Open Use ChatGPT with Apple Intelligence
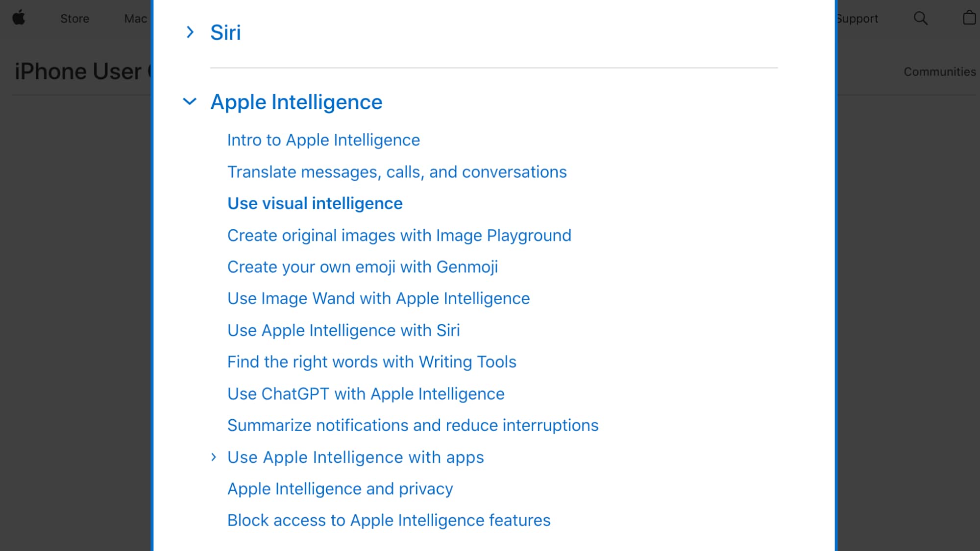The width and height of the screenshot is (980, 551). (366, 393)
